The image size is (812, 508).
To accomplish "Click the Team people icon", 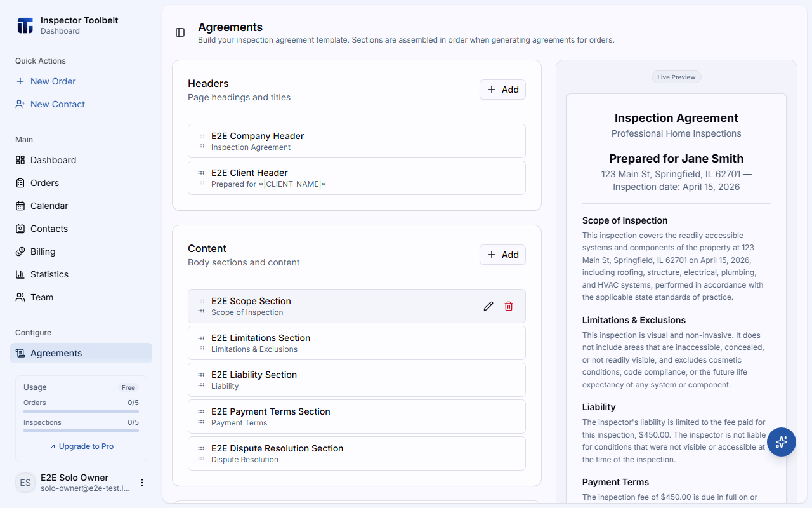I will tap(20, 297).
